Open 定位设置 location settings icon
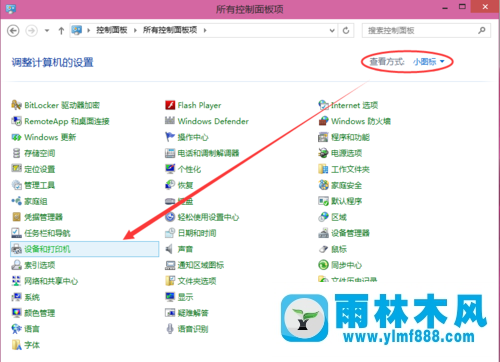 16,169
